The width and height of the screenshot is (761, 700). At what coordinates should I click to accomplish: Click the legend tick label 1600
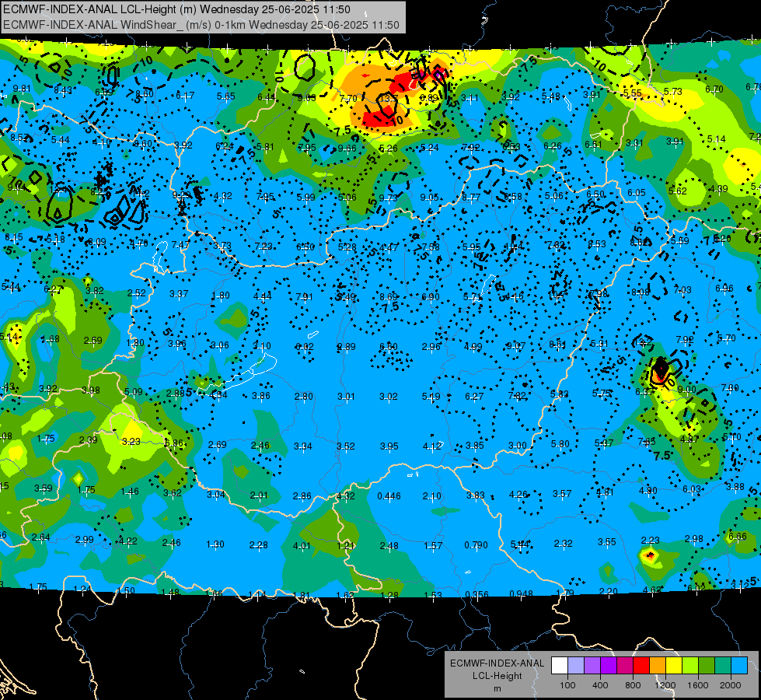(x=698, y=685)
